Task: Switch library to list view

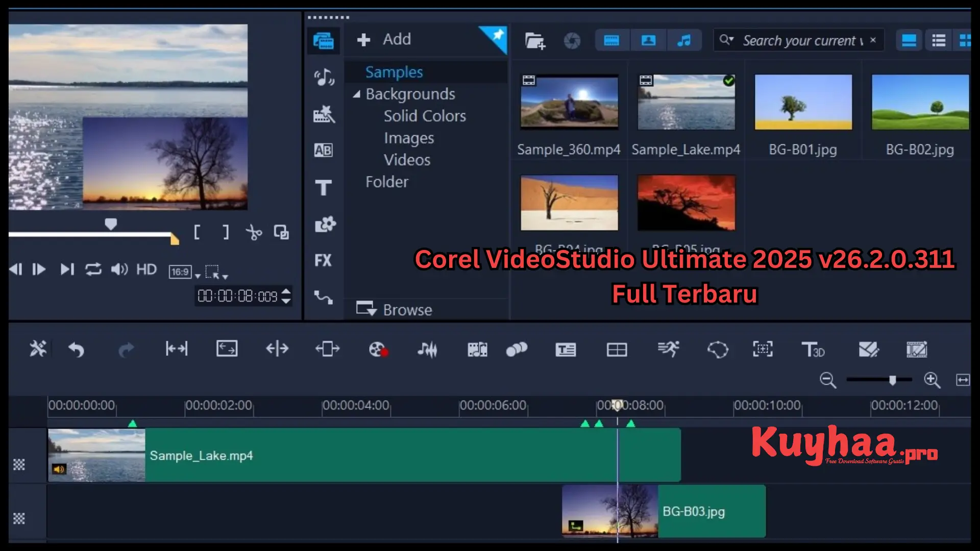Action: coord(938,40)
